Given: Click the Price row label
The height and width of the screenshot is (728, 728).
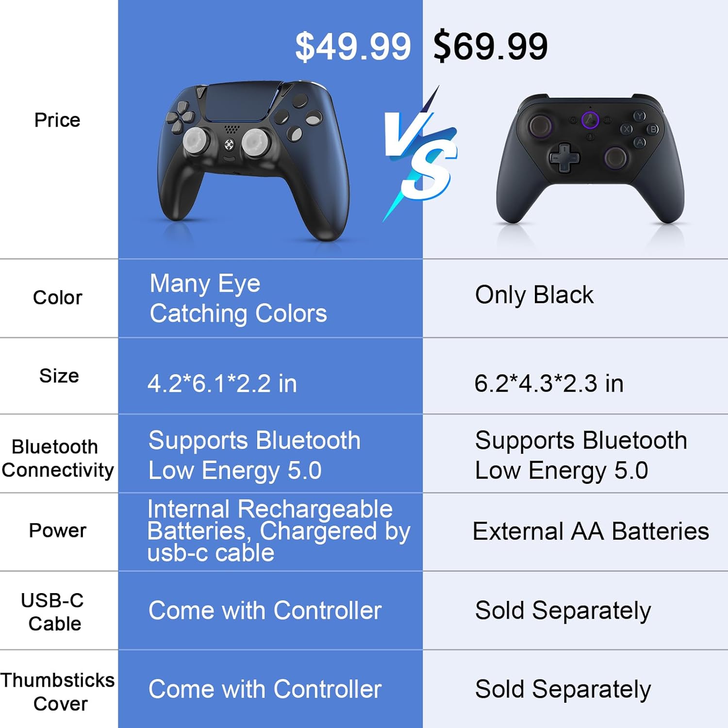Looking at the screenshot, I should [x=57, y=120].
